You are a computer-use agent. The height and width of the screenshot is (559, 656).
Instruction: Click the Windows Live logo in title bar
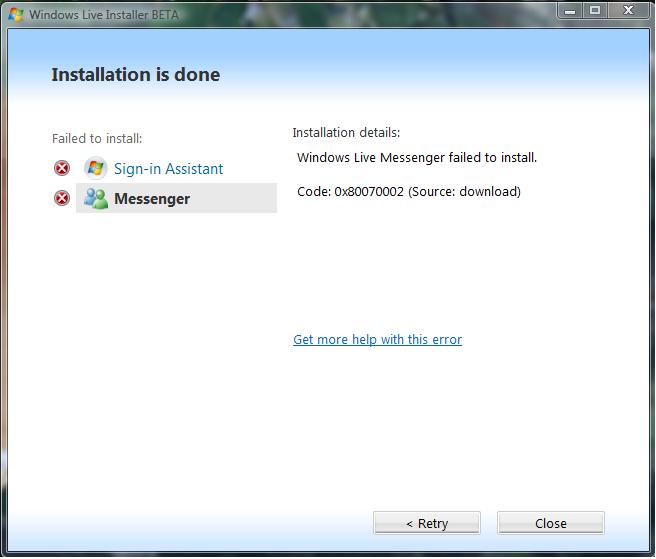16,14
